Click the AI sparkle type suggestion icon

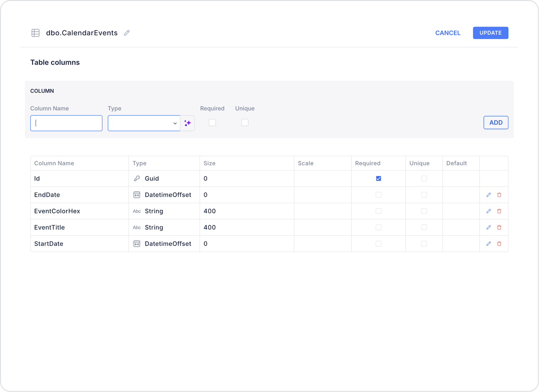tap(188, 123)
